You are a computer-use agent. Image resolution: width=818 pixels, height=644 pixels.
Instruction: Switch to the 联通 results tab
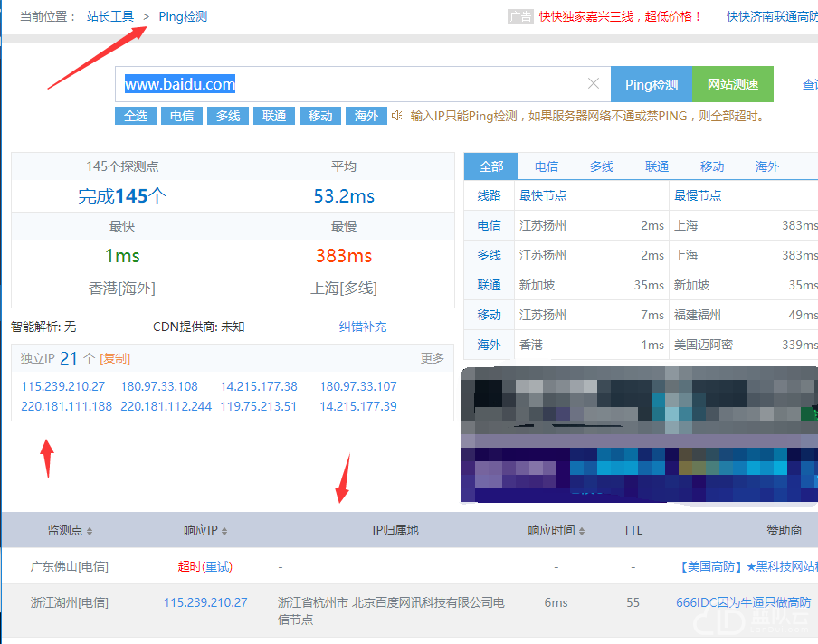click(x=656, y=166)
